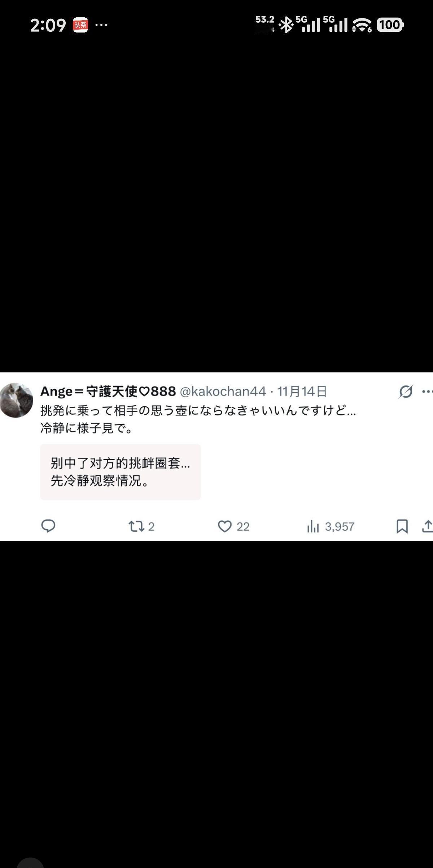Open the cat profile avatar
Viewport: 433px width, 868px height.
pyautogui.click(x=16, y=400)
